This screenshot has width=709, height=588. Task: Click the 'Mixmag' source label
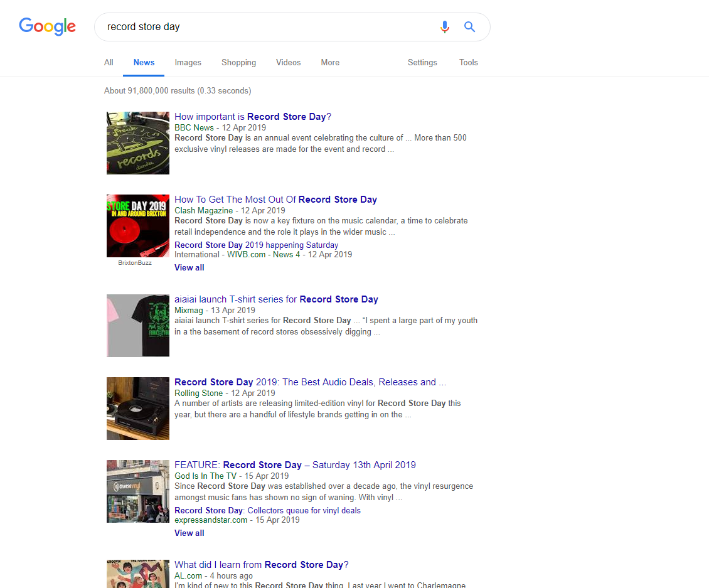[x=189, y=310]
